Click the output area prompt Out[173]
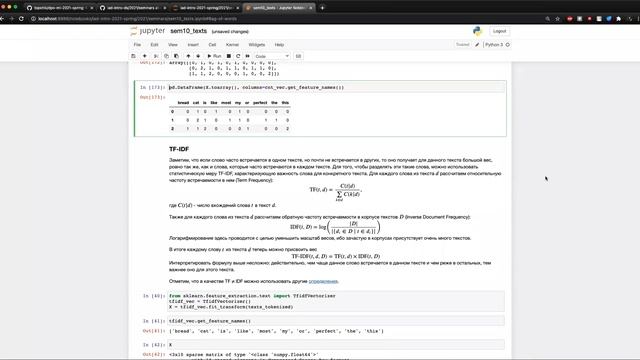Screen dimensions: 640x360 tap(152, 97)
